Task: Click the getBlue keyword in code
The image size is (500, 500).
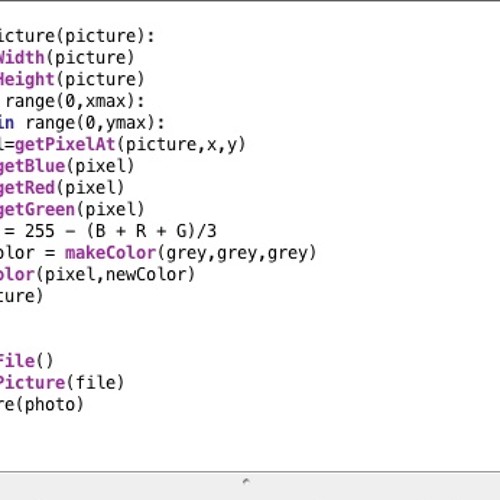Action: pyautogui.click(x=32, y=166)
